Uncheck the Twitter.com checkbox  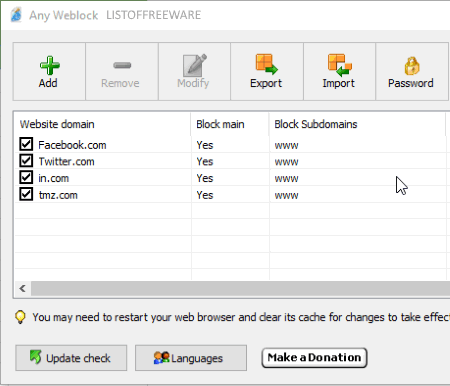pyautogui.click(x=26, y=161)
